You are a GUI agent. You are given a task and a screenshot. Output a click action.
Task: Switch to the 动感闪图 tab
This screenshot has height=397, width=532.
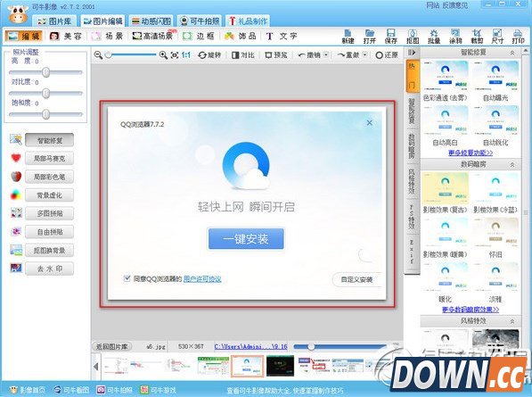[151, 21]
